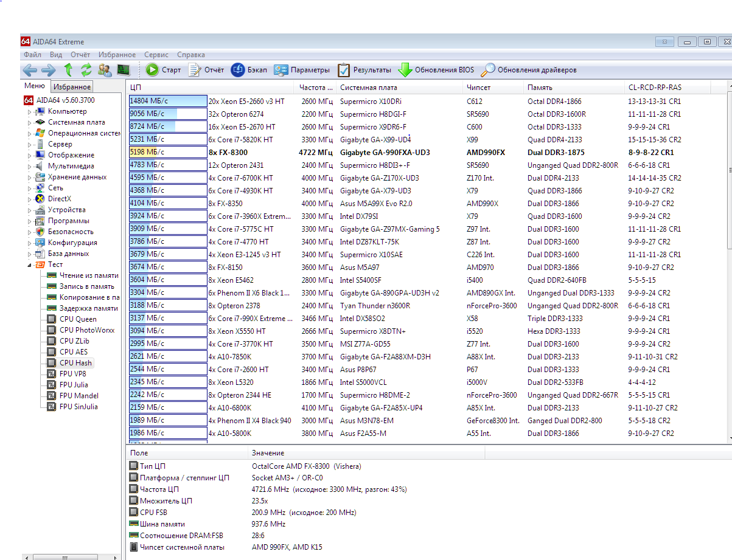Image resolution: width=732 pixels, height=560 pixels.
Task: Click the 9056 МБ/с result bar
Action: (x=168, y=114)
